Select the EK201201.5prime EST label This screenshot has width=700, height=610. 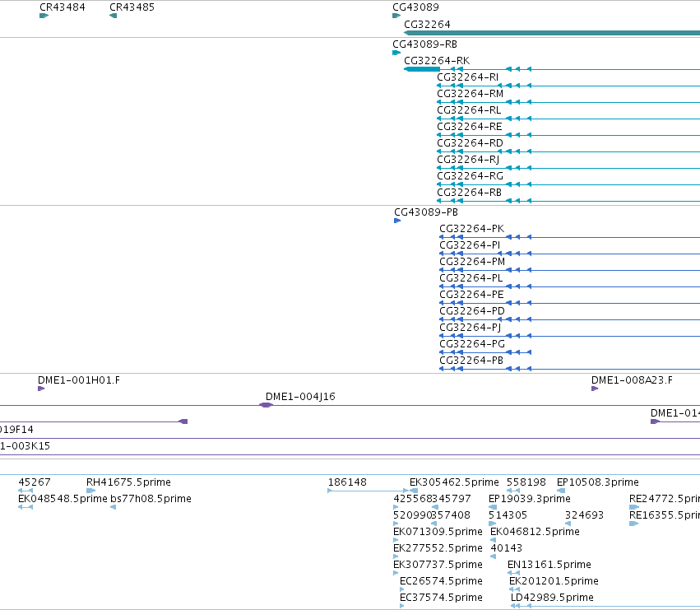pos(554,581)
